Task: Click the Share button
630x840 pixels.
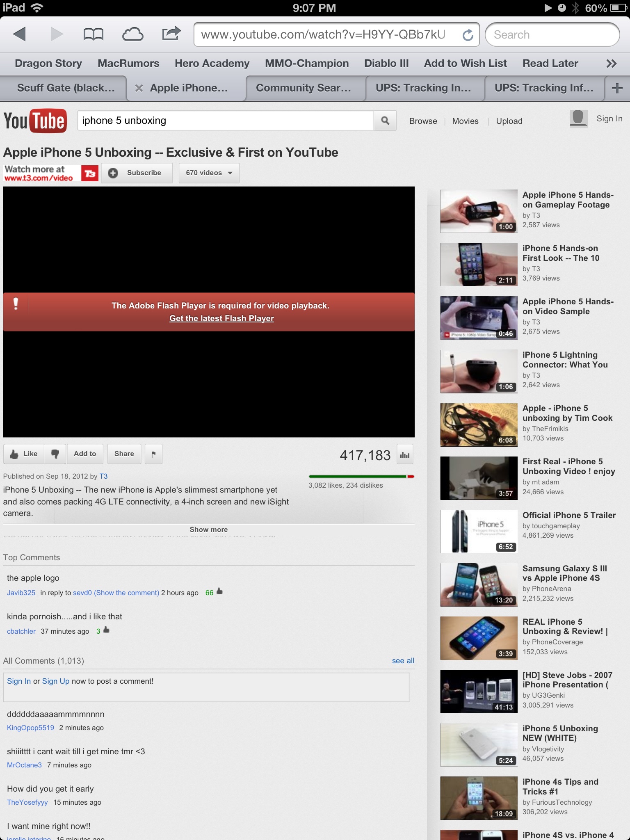Action: click(x=124, y=454)
